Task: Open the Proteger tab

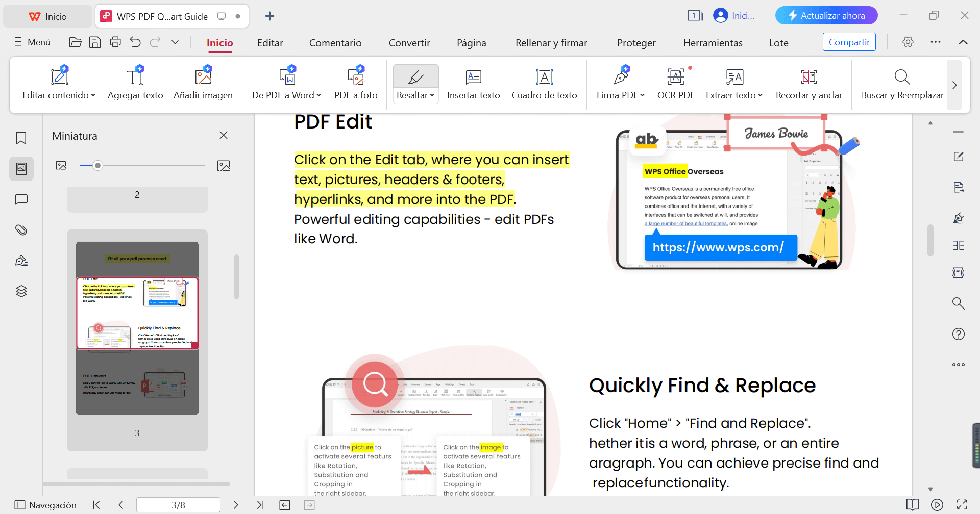Action: (636, 43)
